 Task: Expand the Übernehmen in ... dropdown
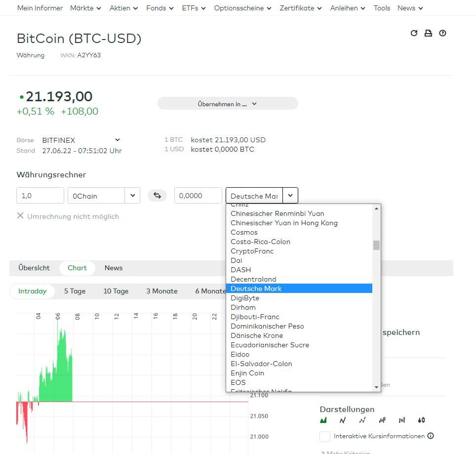pos(228,104)
